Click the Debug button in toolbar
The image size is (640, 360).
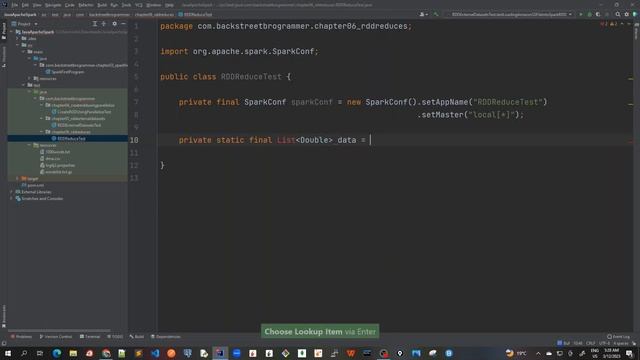pyautogui.click(x=589, y=15)
